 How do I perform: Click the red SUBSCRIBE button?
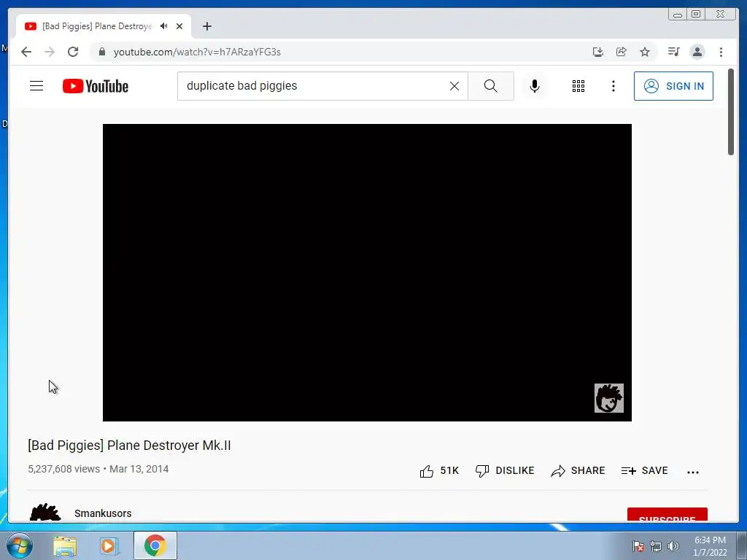pyautogui.click(x=667, y=515)
